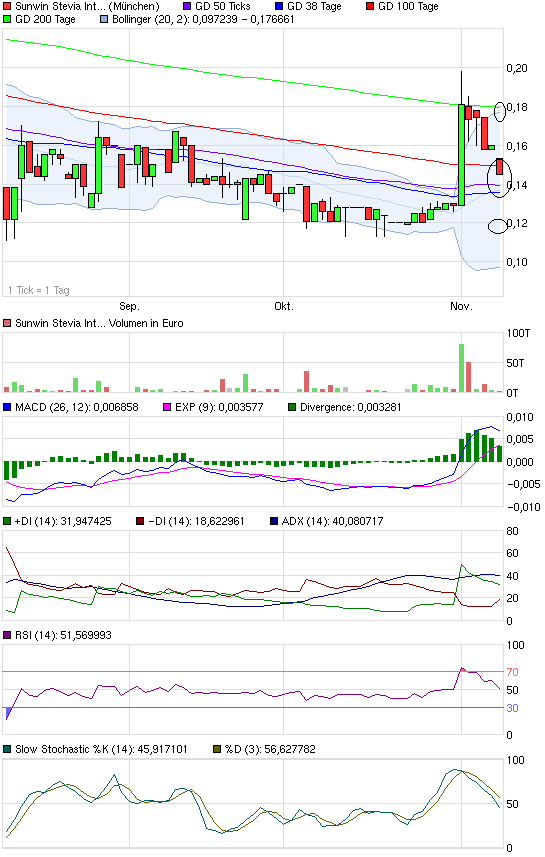Click the Nov. label on the time axis
The image size is (545, 857).
461,307
